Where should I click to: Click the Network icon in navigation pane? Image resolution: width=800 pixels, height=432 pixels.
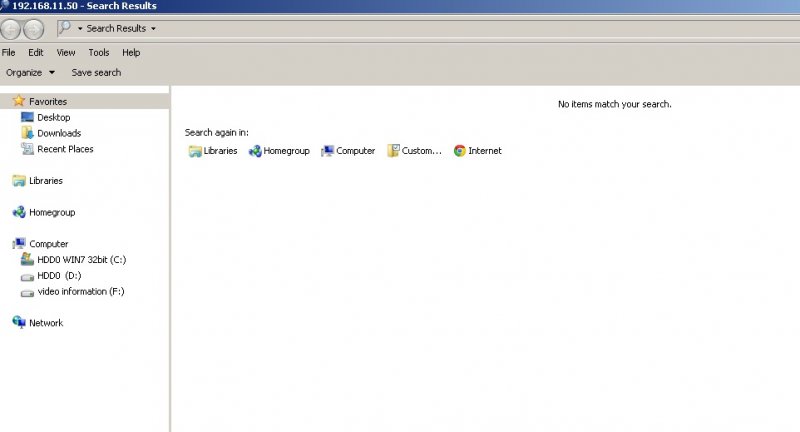pos(19,322)
